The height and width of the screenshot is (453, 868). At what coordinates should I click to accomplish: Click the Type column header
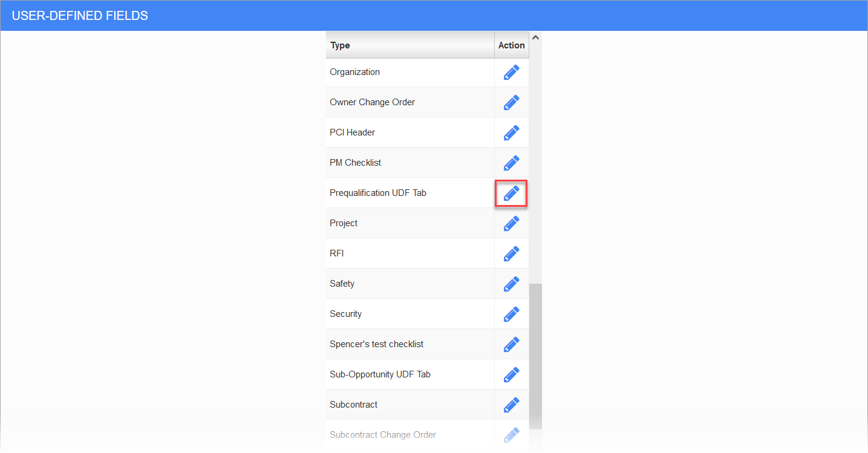coord(410,45)
